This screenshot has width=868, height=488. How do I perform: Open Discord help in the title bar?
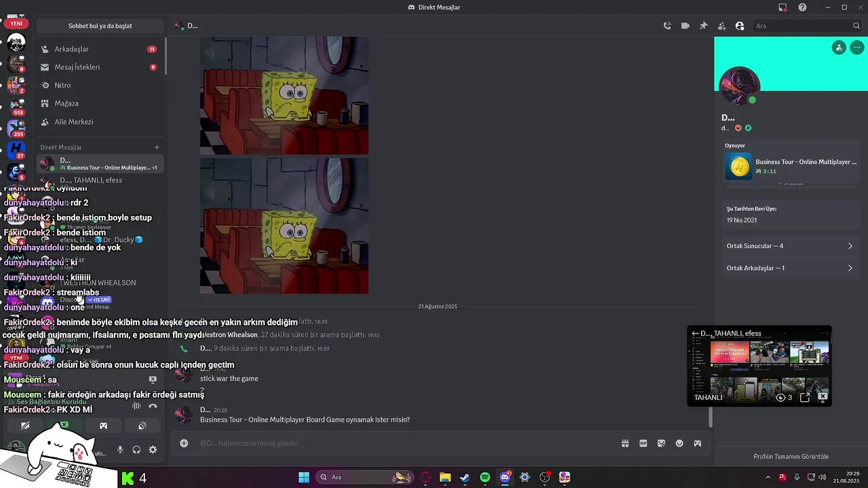coord(803,7)
